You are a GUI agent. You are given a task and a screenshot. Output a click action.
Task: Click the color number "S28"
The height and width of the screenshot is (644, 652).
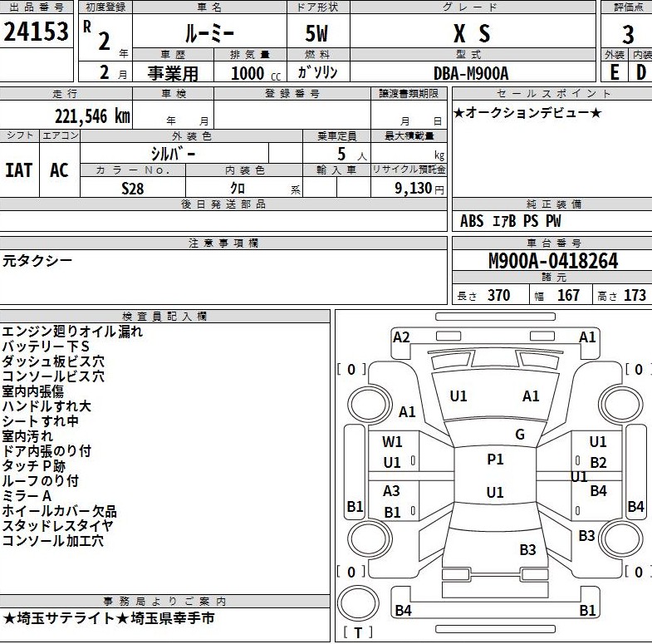click(x=132, y=189)
